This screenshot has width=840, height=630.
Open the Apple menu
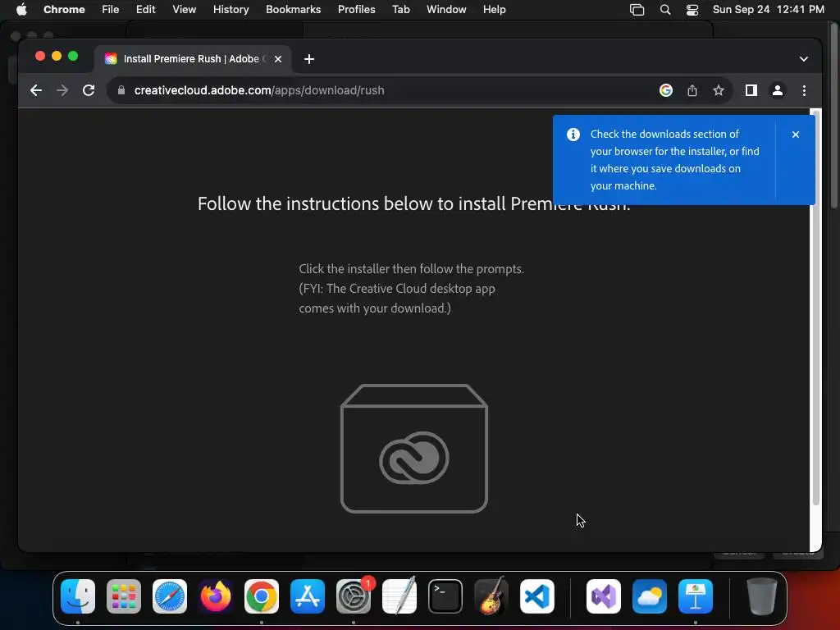pos(21,10)
